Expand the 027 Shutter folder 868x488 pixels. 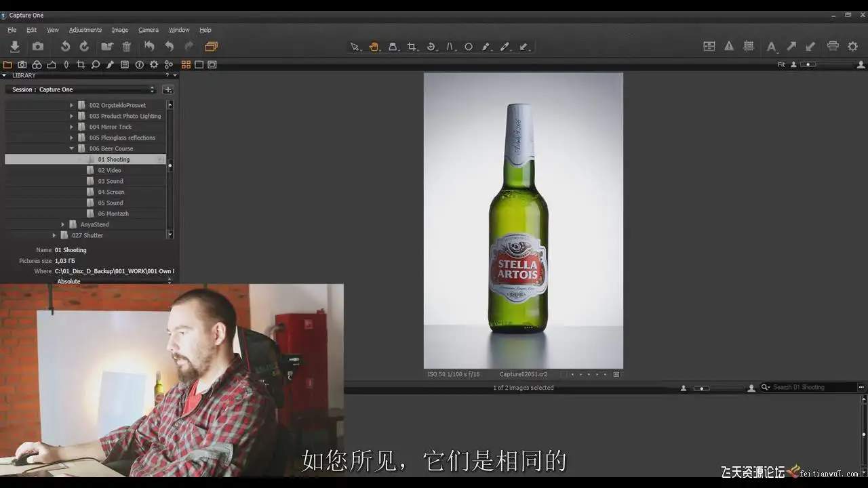click(55, 235)
